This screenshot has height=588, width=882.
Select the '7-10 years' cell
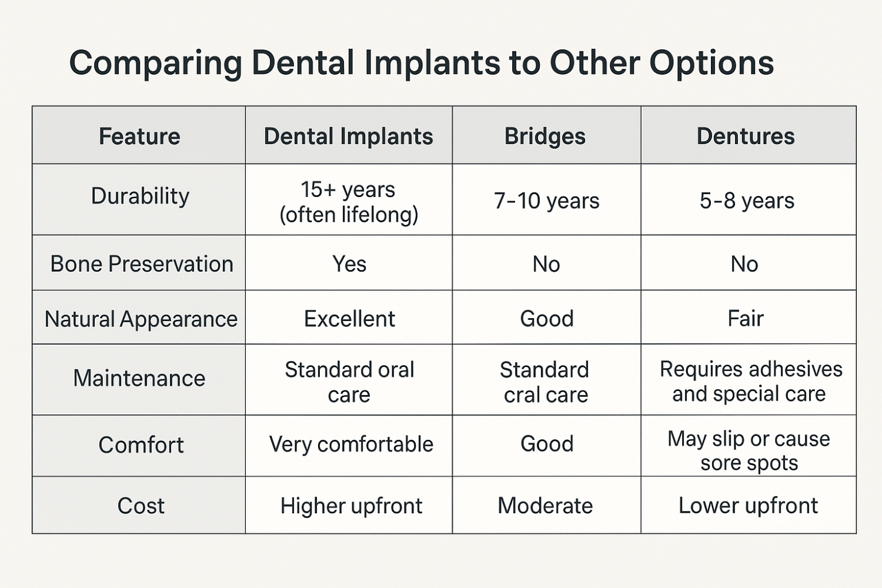point(546,201)
